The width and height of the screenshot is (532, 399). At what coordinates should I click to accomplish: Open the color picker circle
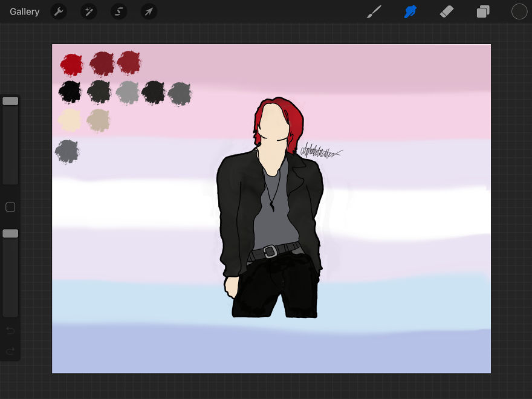click(x=519, y=11)
